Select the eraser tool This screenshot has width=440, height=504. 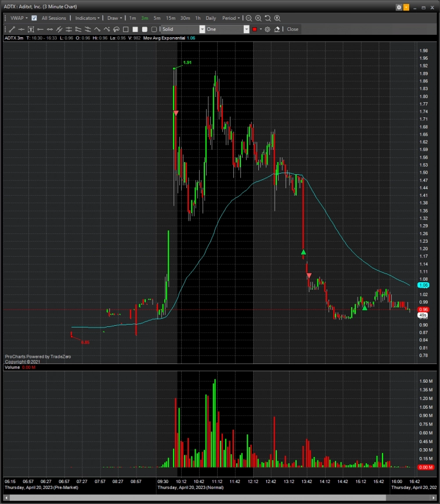coord(277,29)
